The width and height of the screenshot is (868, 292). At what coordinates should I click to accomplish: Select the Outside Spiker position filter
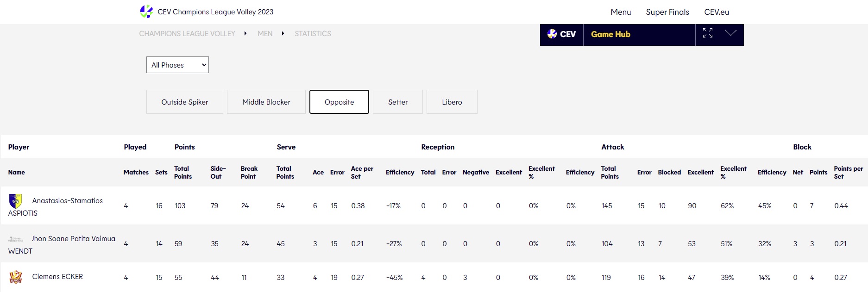click(184, 102)
